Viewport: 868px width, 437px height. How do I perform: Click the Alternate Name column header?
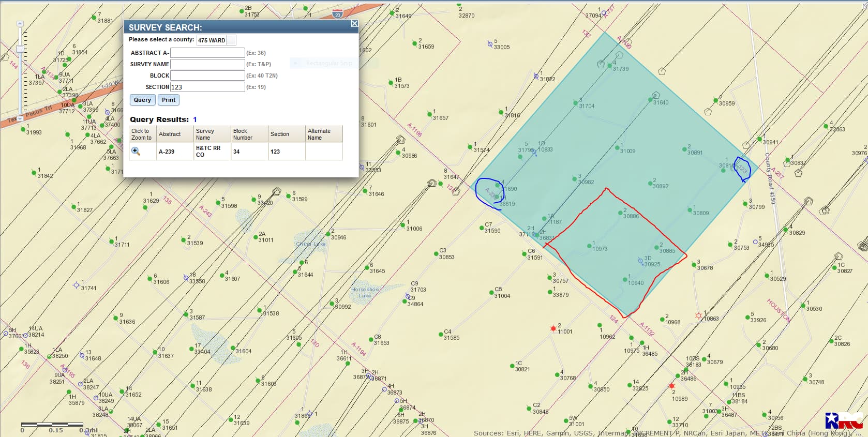324,134
